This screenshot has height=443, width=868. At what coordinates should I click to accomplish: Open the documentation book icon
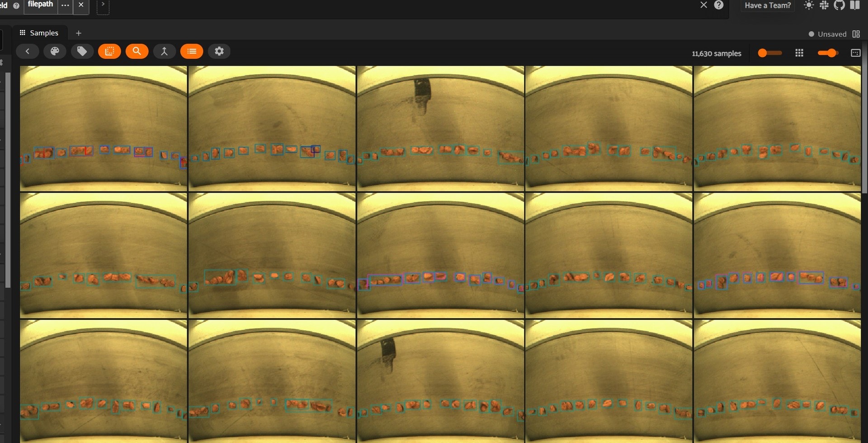point(855,5)
